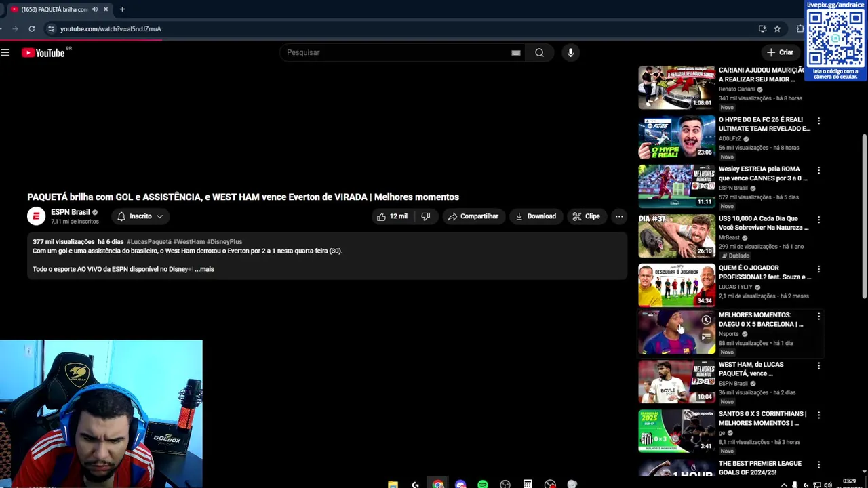The height and width of the screenshot is (488, 868).
Task: Open the US$ 10,000 MrBeast video thumbnail
Action: pos(676,236)
